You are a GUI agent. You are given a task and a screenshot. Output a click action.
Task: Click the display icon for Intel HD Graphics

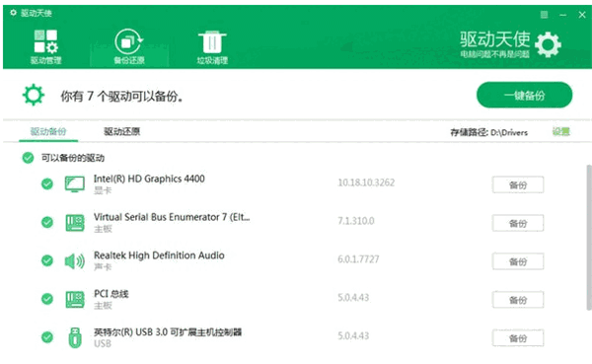point(75,184)
